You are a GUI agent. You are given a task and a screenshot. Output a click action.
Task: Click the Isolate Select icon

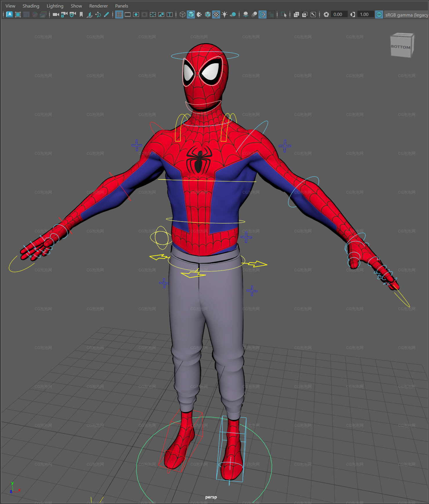coord(284,14)
